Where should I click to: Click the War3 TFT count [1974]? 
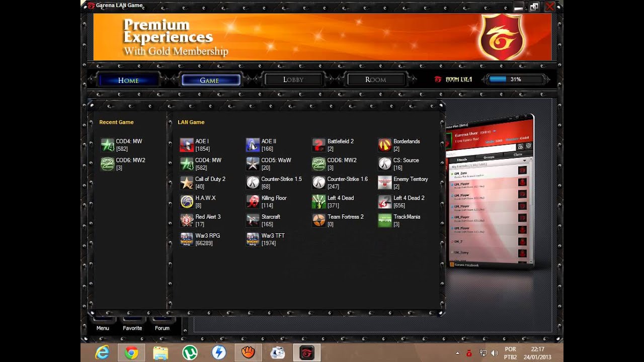268,243
